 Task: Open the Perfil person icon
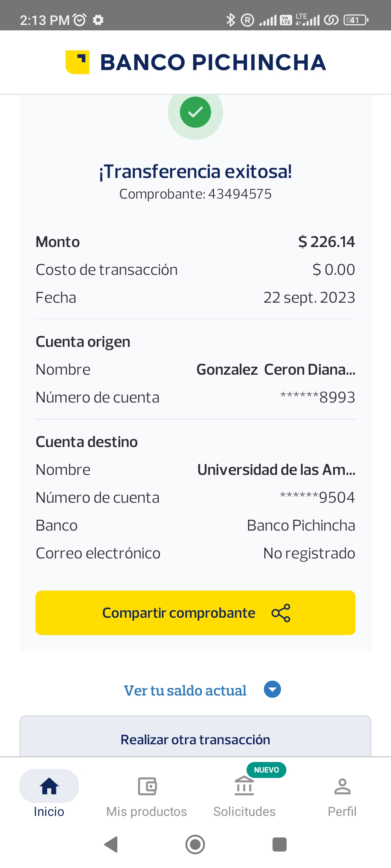click(x=342, y=786)
